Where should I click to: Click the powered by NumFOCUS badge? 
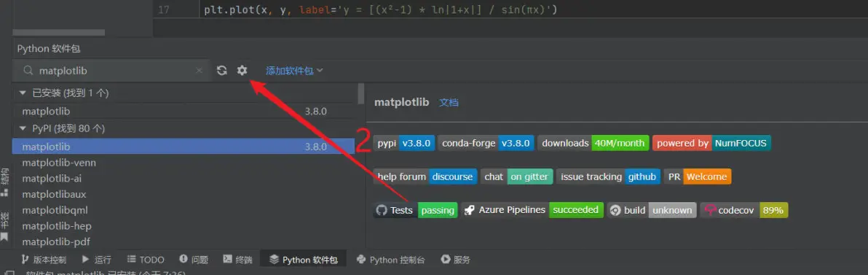pos(712,143)
